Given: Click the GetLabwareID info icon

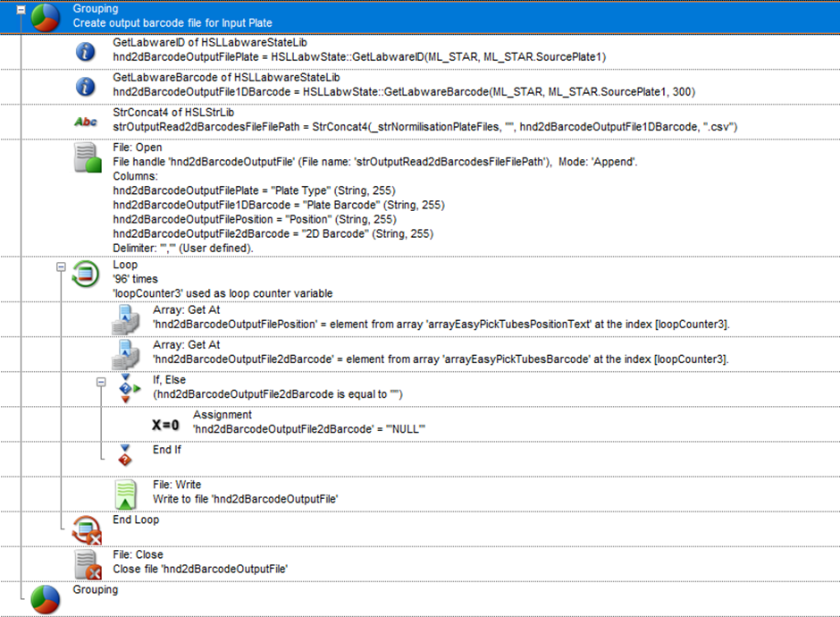Looking at the screenshot, I should 86,51.
